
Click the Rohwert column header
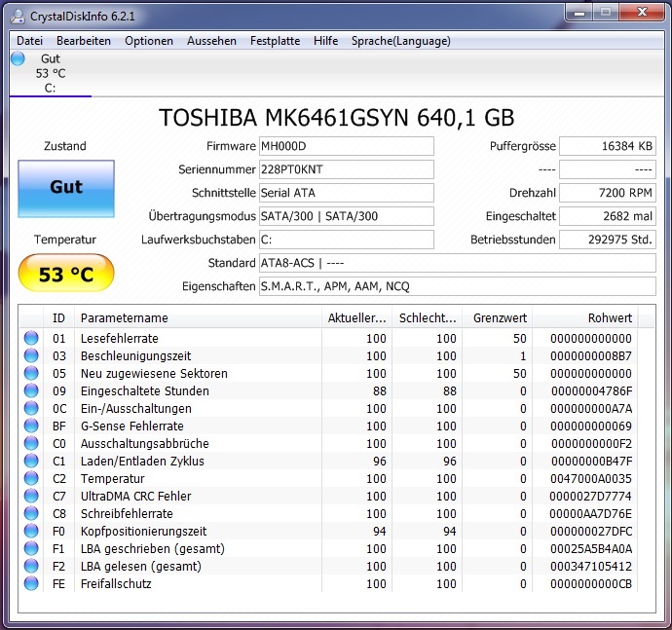(585, 318)
